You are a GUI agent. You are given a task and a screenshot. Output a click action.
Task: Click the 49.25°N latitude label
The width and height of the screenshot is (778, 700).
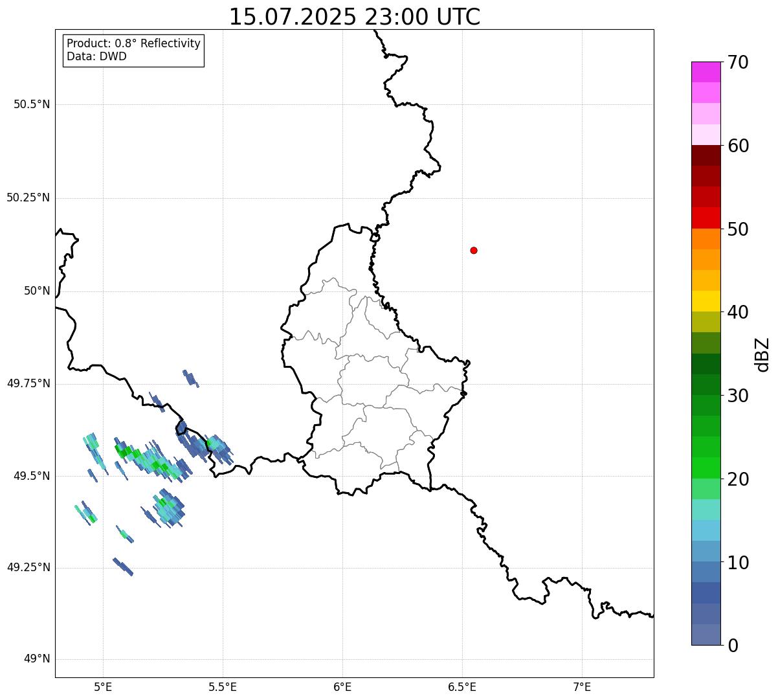(28, 568)
